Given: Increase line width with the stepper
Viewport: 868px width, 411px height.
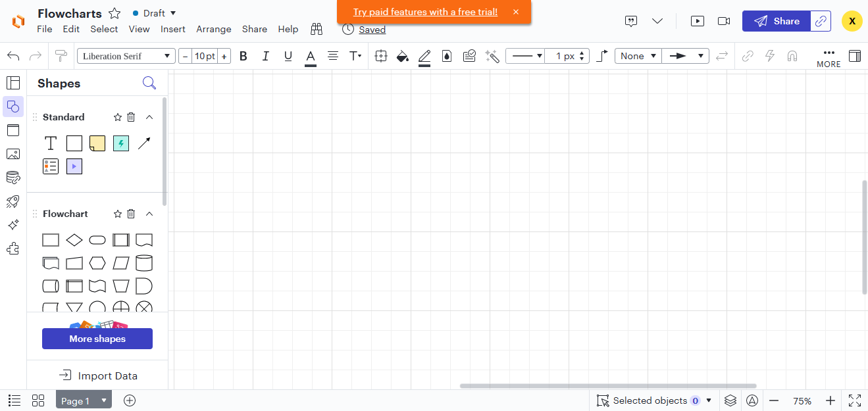Looking at the screenshot, I should pyautogui.click(x=583, y=52).
